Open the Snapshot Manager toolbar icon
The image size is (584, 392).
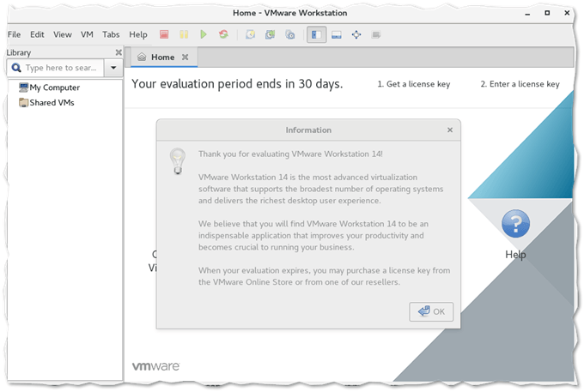pos(289,34)
